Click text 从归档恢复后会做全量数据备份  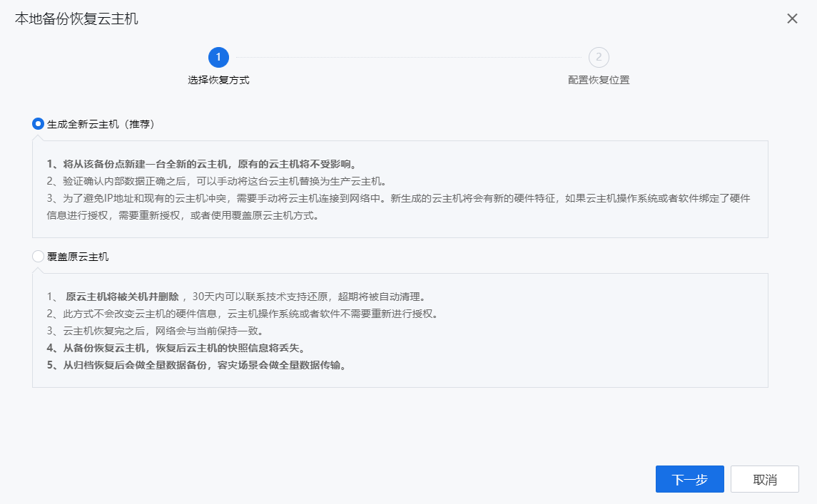(x=135, y=366)
